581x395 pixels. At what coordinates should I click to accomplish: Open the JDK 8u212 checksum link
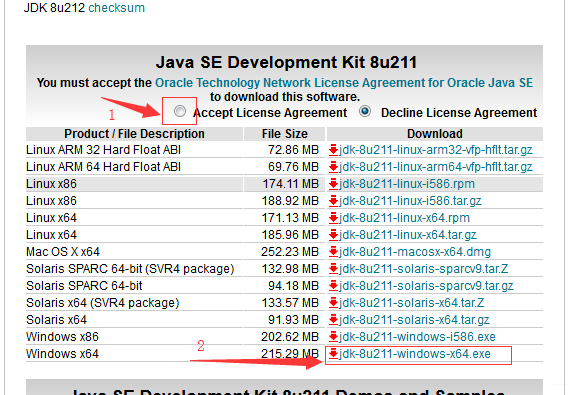[x=116, y=7]
